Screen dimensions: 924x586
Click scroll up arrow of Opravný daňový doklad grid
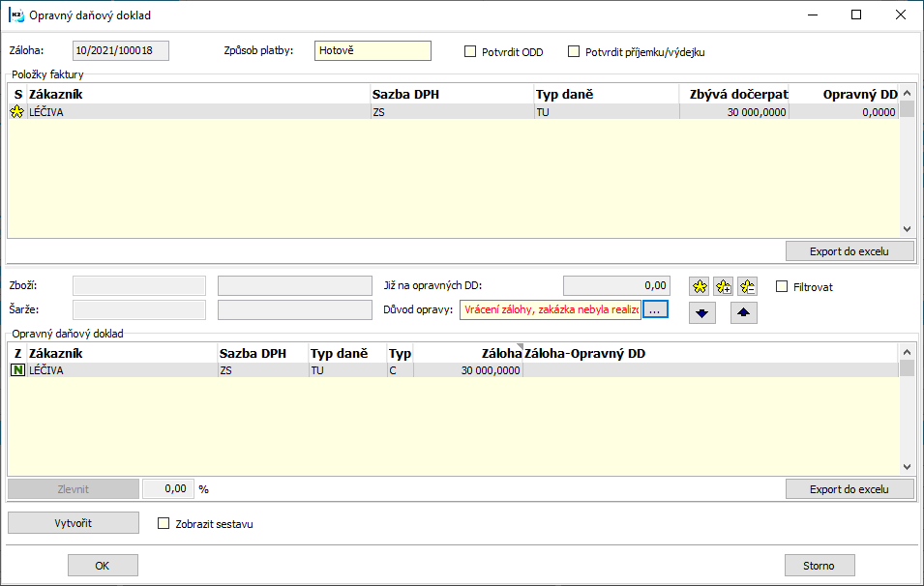pos(907,352)
